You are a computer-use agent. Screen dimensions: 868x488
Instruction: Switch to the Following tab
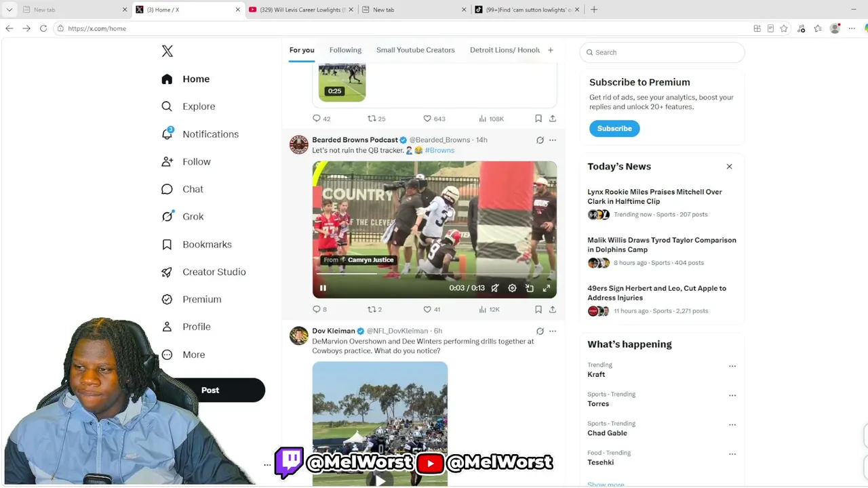(345, 50)
